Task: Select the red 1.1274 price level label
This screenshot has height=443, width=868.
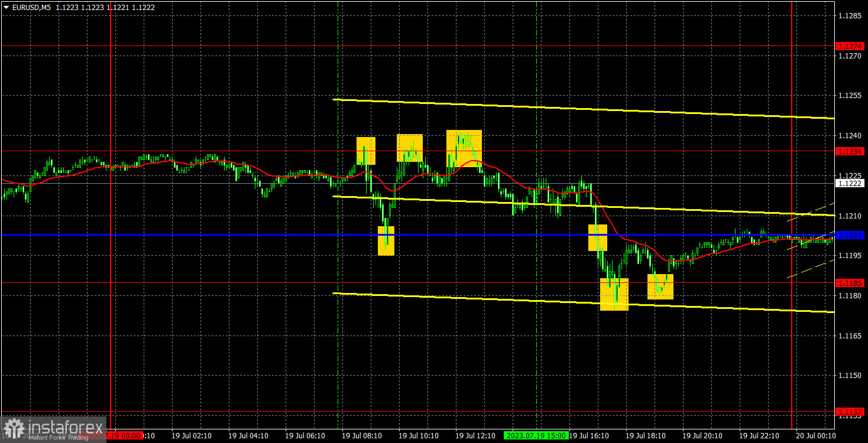Action: pyautogui.click(x=850, y=46)
